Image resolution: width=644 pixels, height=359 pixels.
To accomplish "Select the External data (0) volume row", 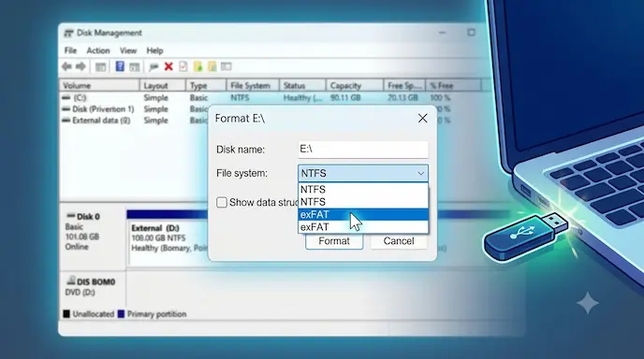I will tap(97, 121).
